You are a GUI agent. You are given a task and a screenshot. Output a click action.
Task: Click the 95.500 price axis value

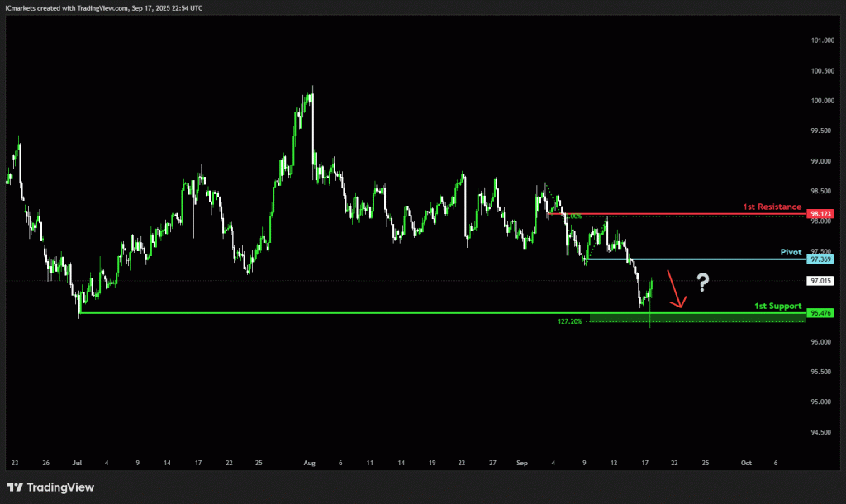822,372
